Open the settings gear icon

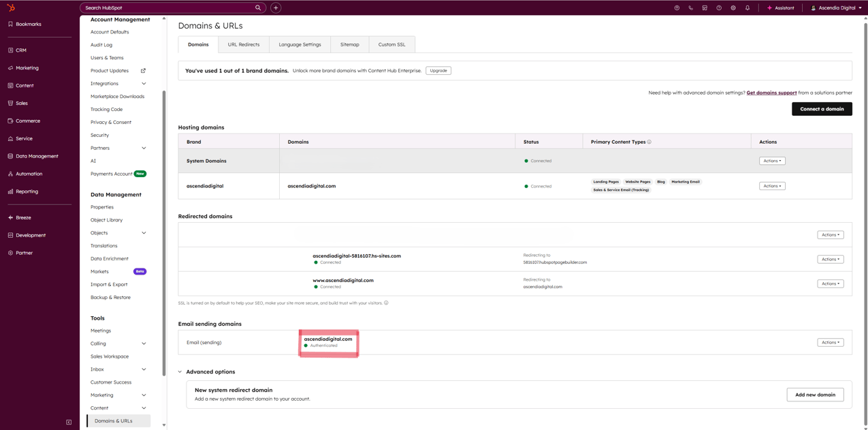733,8
